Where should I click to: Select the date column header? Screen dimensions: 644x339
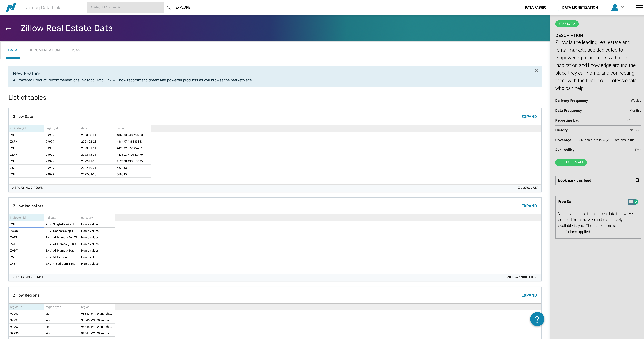[x=97, y=128]
